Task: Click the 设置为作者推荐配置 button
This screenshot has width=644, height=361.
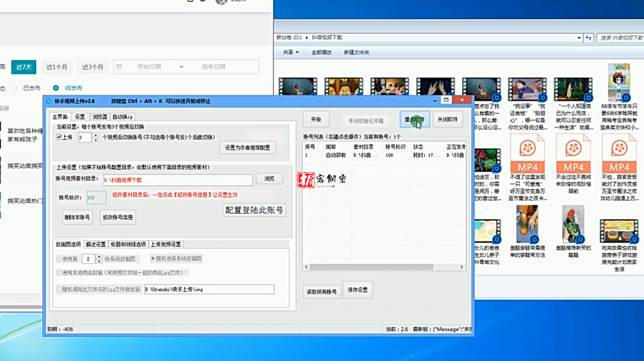Action: (x=248, y=148)
